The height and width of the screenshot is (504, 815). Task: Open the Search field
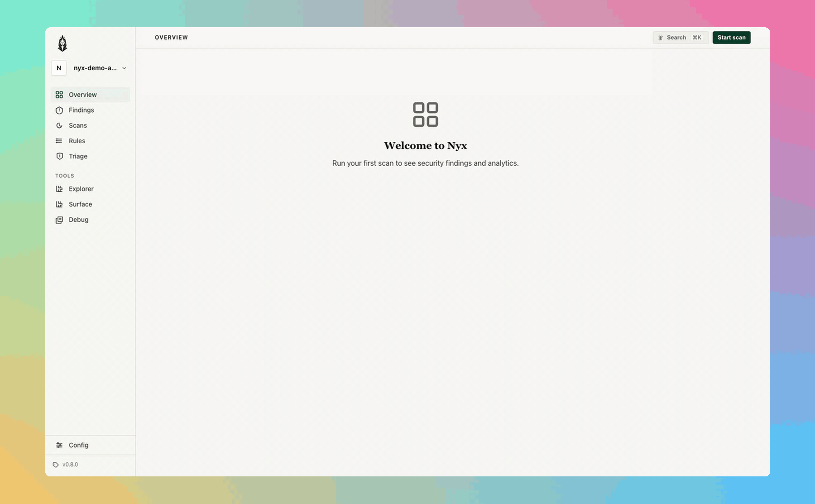coord(681,38)
